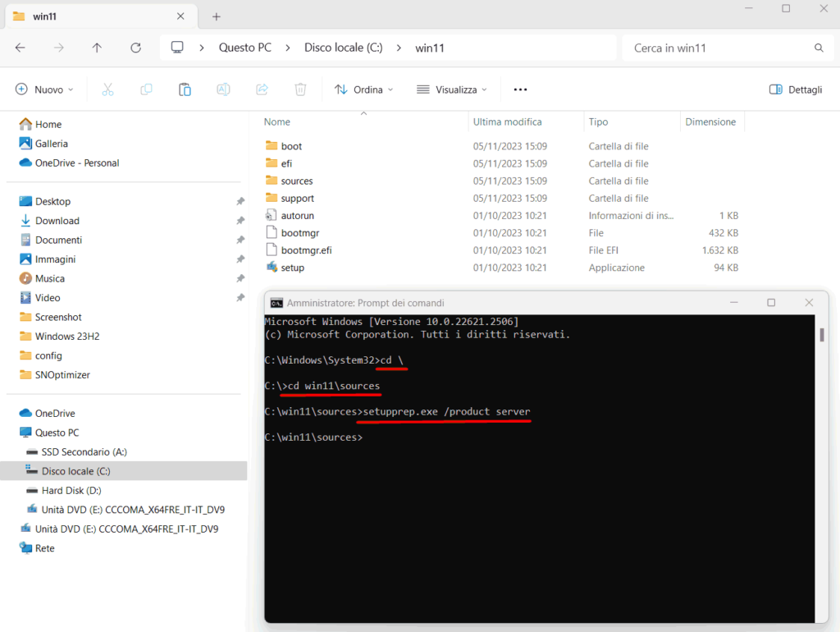The width and height of the screenshot is (840, 632).
Task: Click the Rename icon in toolbar
Action: click(223, 89)
